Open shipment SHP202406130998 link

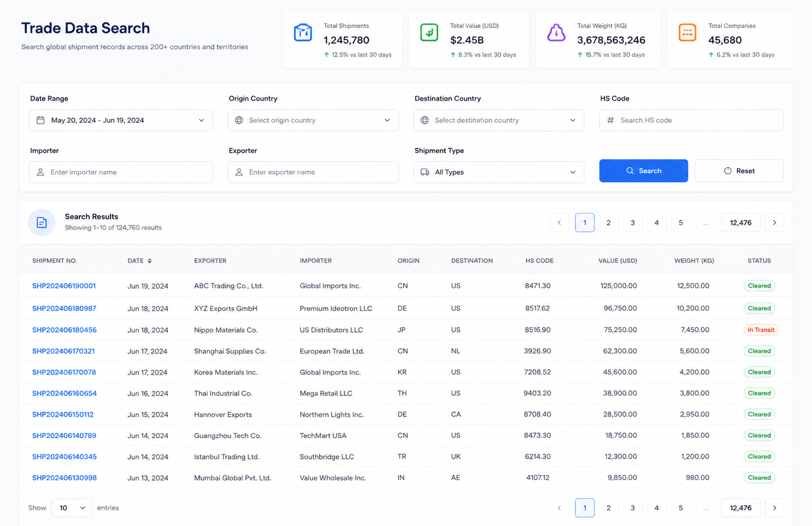tap(64, 478)
